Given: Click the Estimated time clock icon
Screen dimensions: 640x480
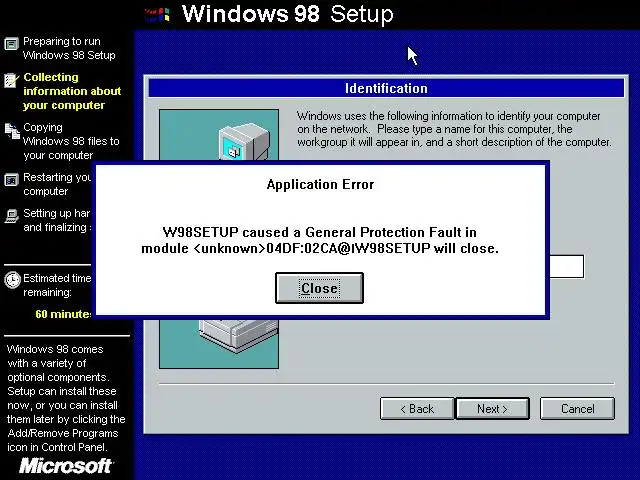Looking at the screenshot, I should coord(12,280).
